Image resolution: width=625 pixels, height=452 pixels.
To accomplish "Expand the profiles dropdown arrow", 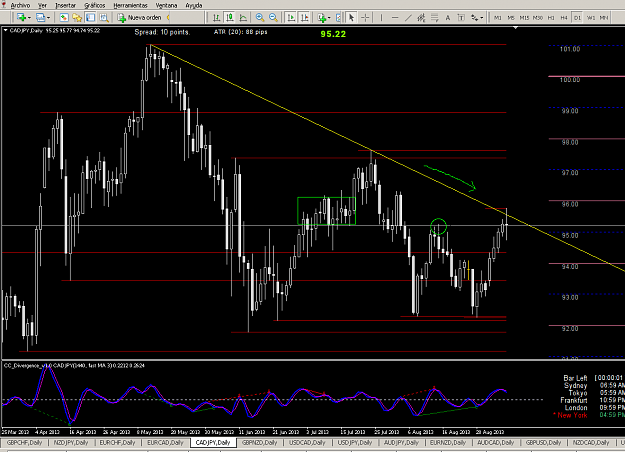I will click(49, 18).
